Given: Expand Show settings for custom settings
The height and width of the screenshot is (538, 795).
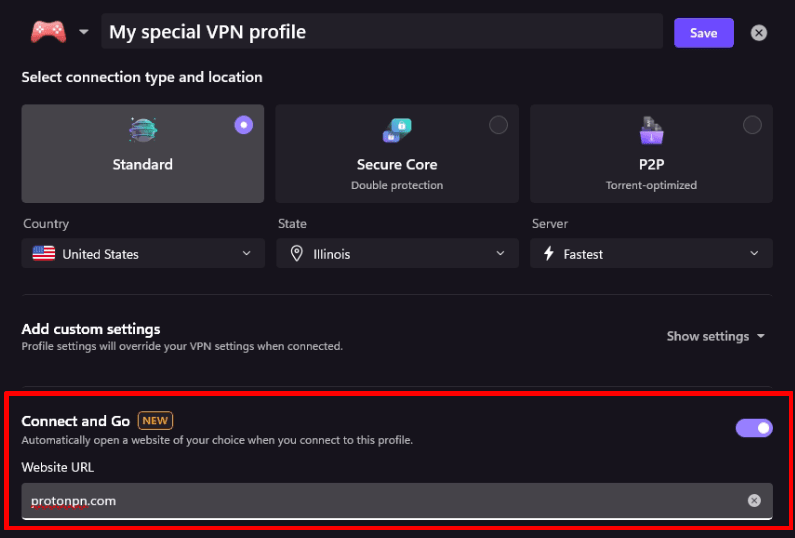Looking at the screenshot, I should pyautogui.click(x=715, y=336).
